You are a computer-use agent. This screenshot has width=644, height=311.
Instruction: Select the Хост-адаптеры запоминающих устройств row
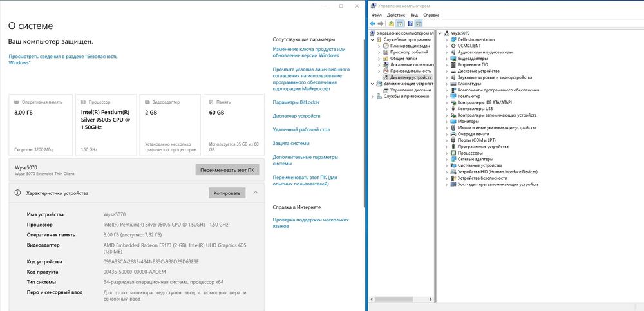tap(498, 184)
